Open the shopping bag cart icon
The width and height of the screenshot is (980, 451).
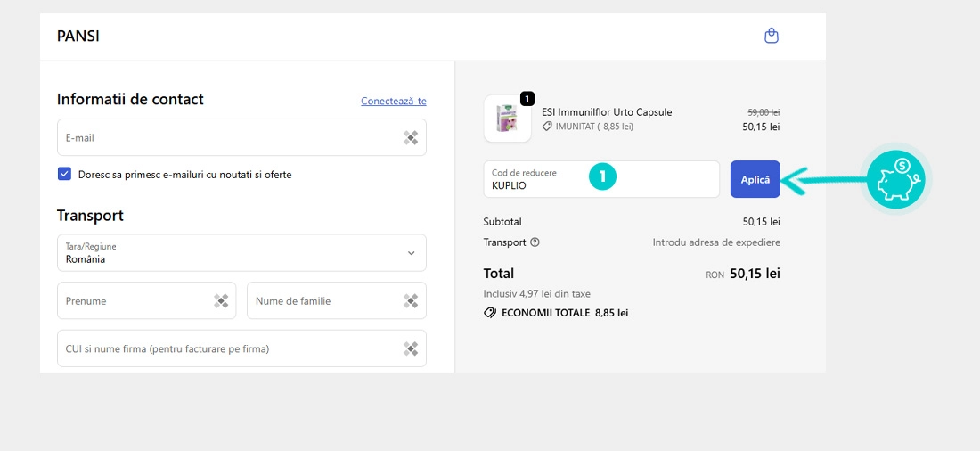click(772, 37)
